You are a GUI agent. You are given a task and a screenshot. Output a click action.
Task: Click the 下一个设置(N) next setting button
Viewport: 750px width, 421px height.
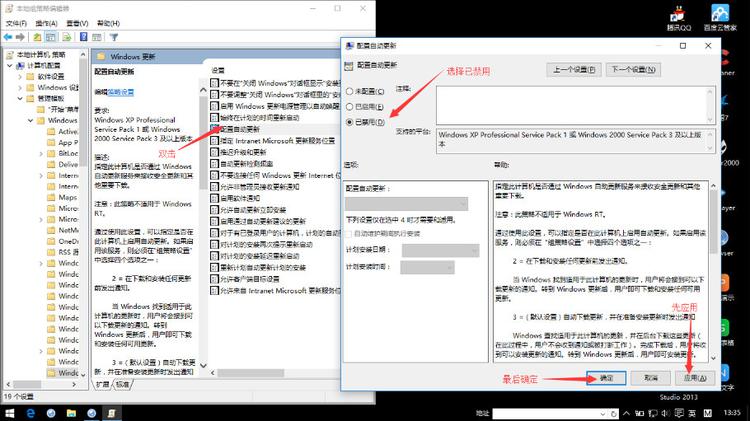633,69
